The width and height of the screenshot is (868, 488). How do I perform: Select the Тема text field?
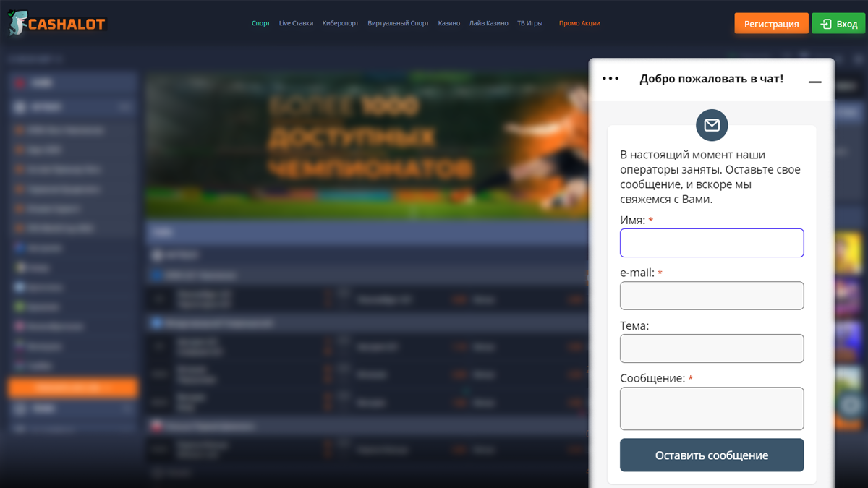coord(712,348)
